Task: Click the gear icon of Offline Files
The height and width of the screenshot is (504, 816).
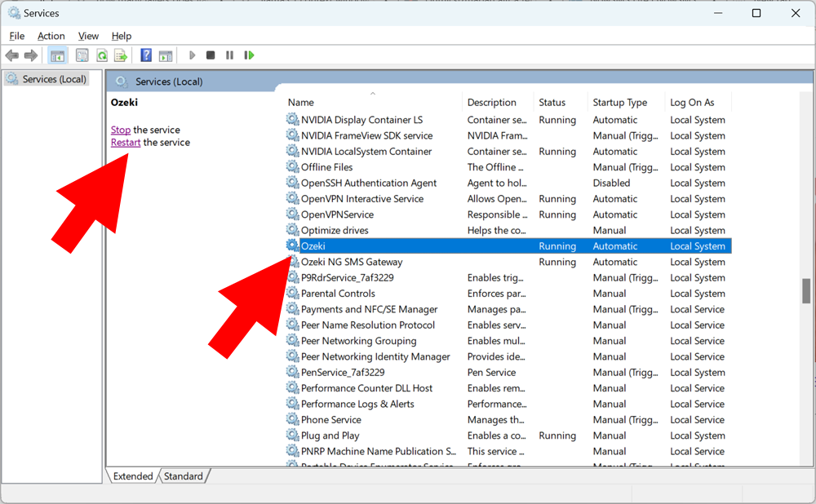Action: click(293, 167)
